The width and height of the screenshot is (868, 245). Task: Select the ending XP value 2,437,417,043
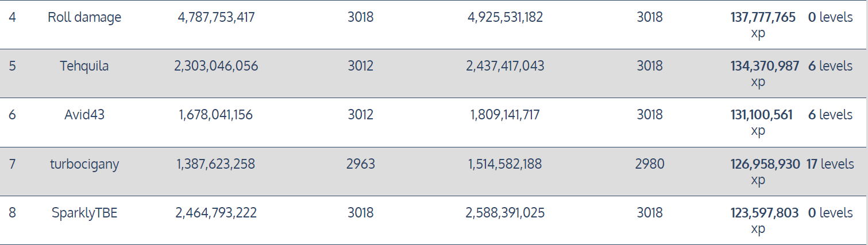coord(506,66)
